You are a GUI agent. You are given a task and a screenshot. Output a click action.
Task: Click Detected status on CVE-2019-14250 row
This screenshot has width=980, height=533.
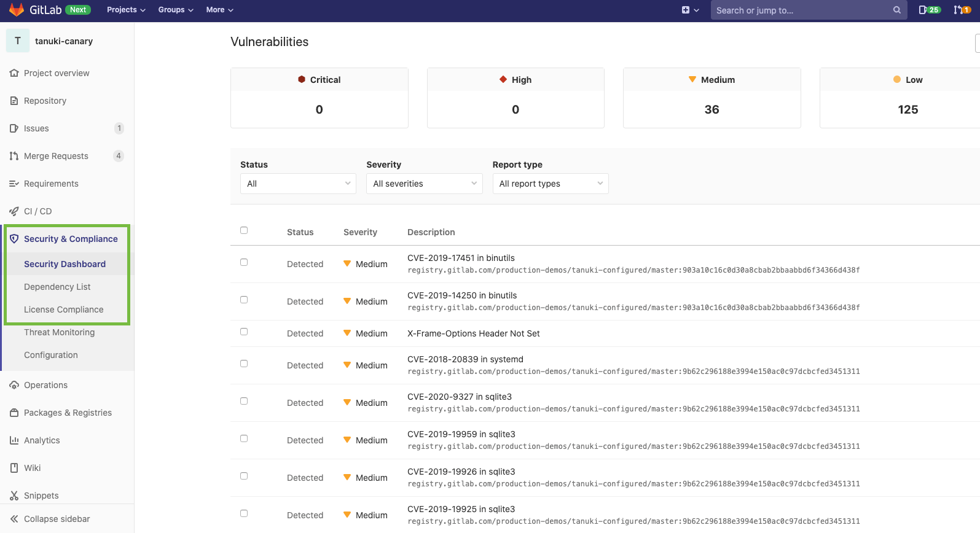coord(305,302)
